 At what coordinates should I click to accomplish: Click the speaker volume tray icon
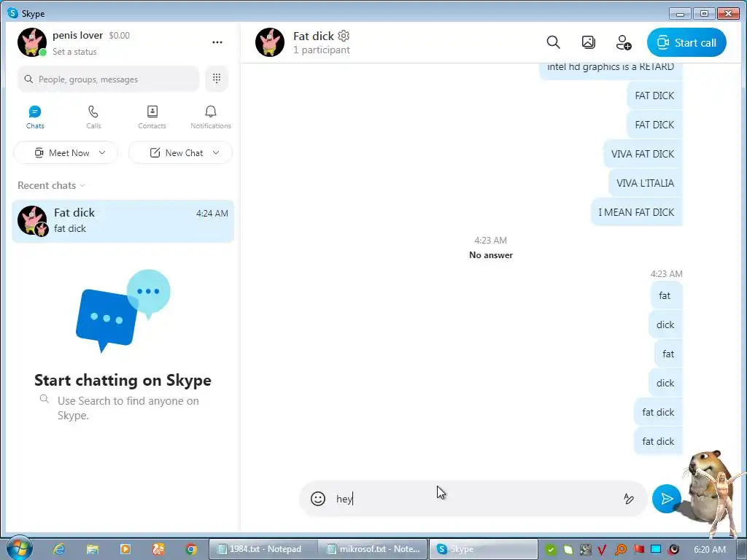(673, 550)
